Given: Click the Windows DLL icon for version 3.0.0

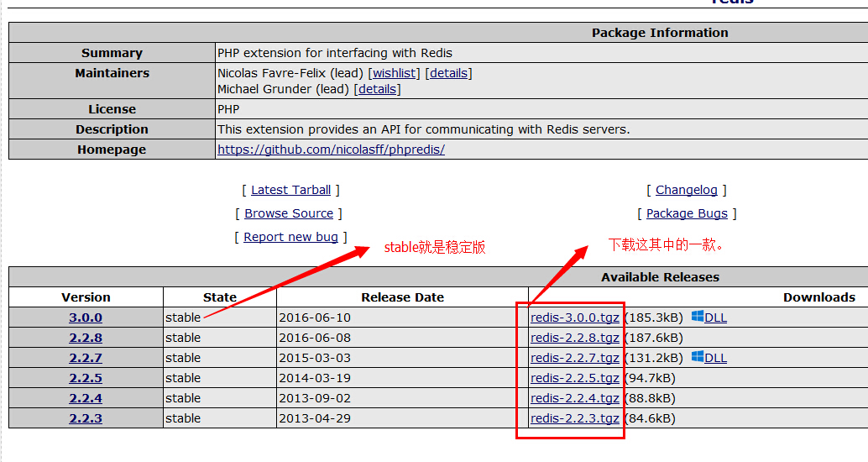Looking at the screenshot, I should tap(698, 317).
